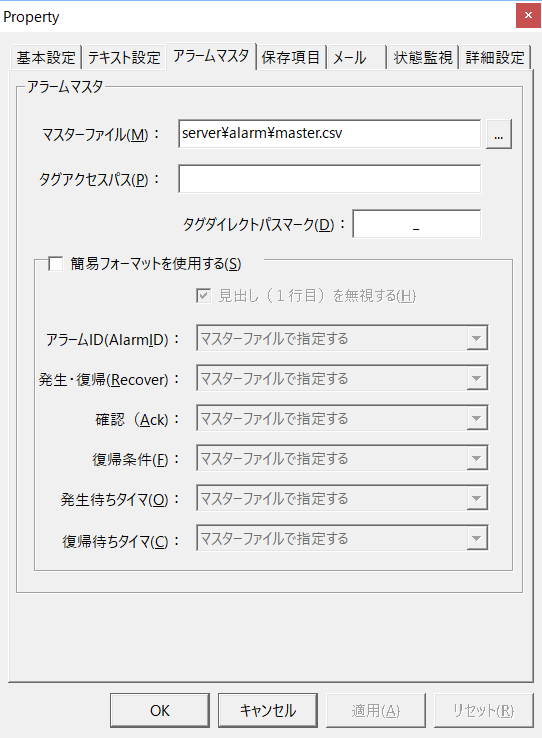Viewport: 542px width, 738px height.
Task: Click the タグダイレクトパスマーク field
Action: click(x=416, y=224)
